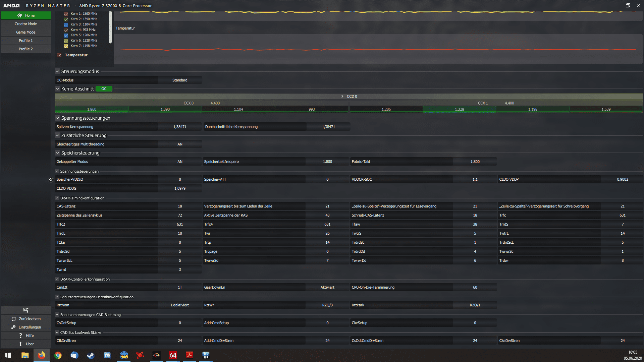This screenshot has width=644, height=362.
Task: Launch Google Chrome from taskbar
Action: (x=58, y=355)
